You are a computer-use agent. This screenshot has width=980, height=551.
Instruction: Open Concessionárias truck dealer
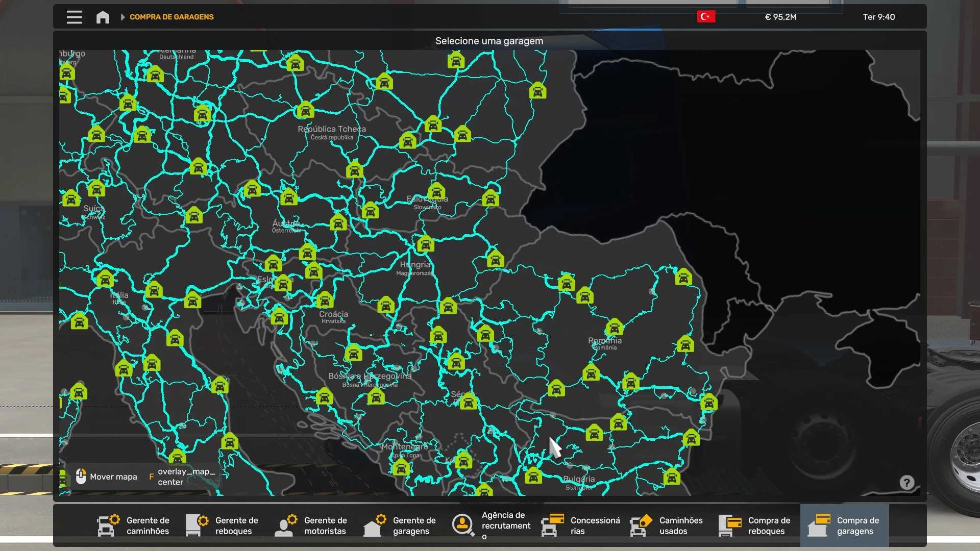pyautogui.click(x=580, y=525)
